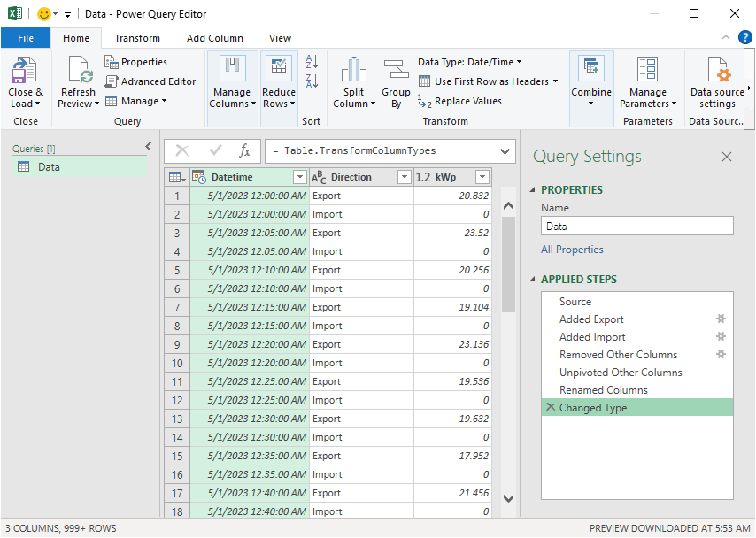This screenshot has width=756, height=538.
Task: Click the fx add step icon
Action: pos(245,151)
